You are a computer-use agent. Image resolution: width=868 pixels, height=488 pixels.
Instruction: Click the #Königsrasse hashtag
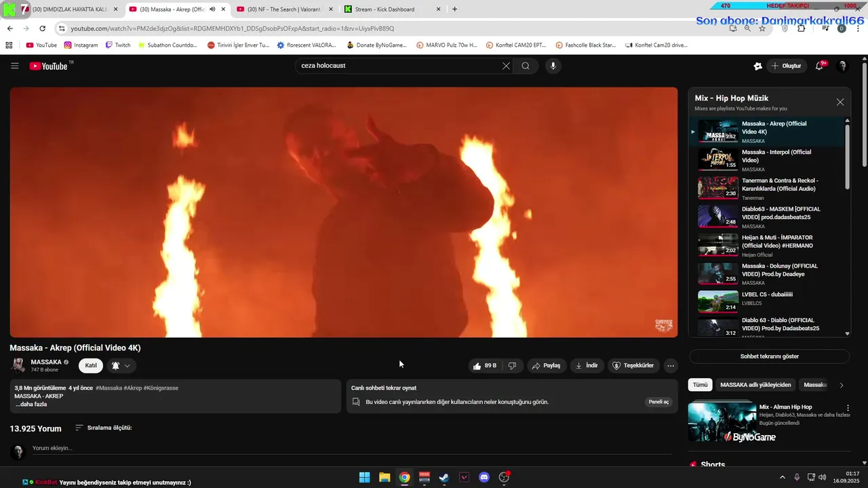click(161, 388)
